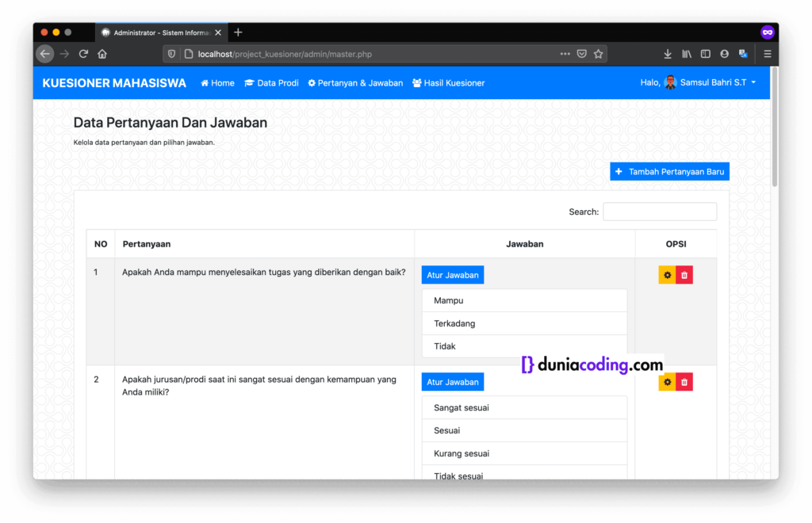This screenshot has height=523, width=812.
Task: Delete question 1 with the red trash icon
Action: click(x=684, y=274)
